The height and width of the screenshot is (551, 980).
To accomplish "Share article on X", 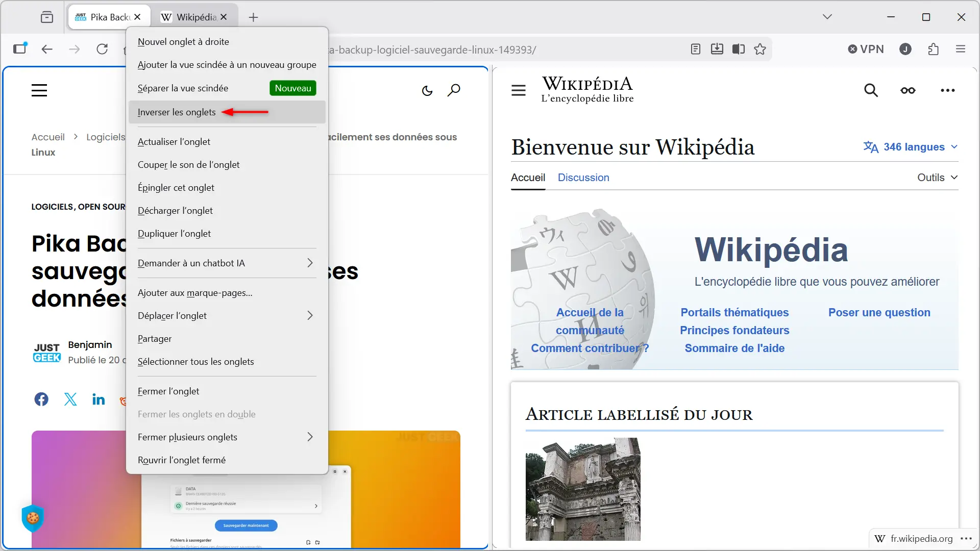I will point(70,399).
